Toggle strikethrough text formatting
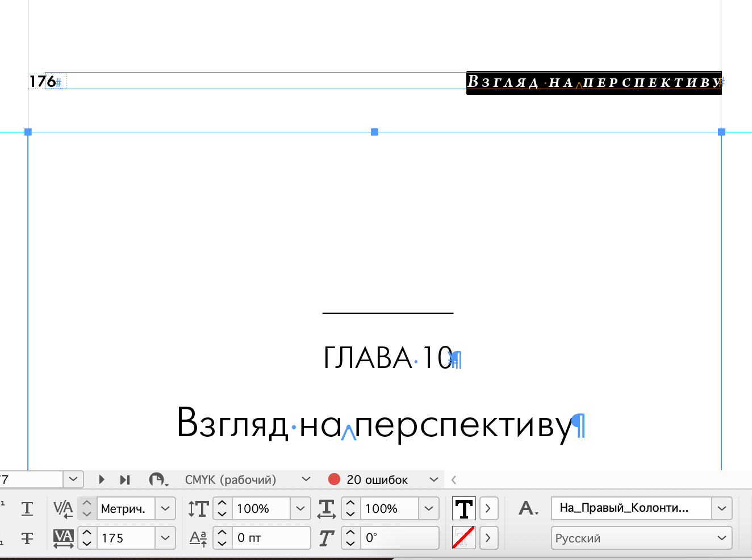Image resolution: width=752 pixels, height=560 pixels. pyautogui.click(x=27, y=538)
